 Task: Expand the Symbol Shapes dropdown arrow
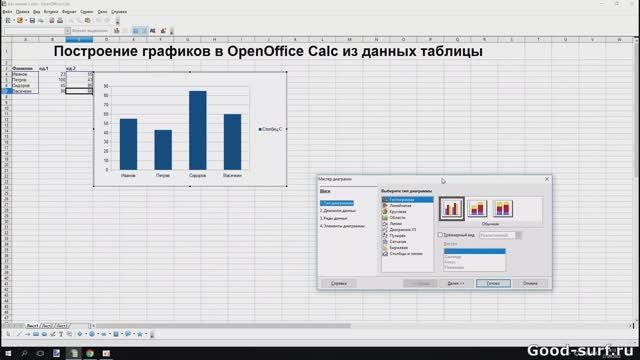[98, 334]
